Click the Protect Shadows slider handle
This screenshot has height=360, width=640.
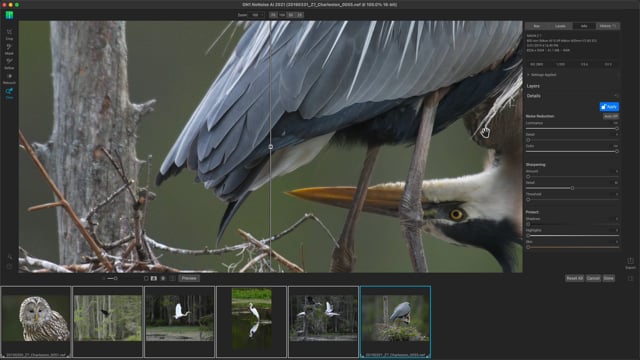tap(528, 224)
